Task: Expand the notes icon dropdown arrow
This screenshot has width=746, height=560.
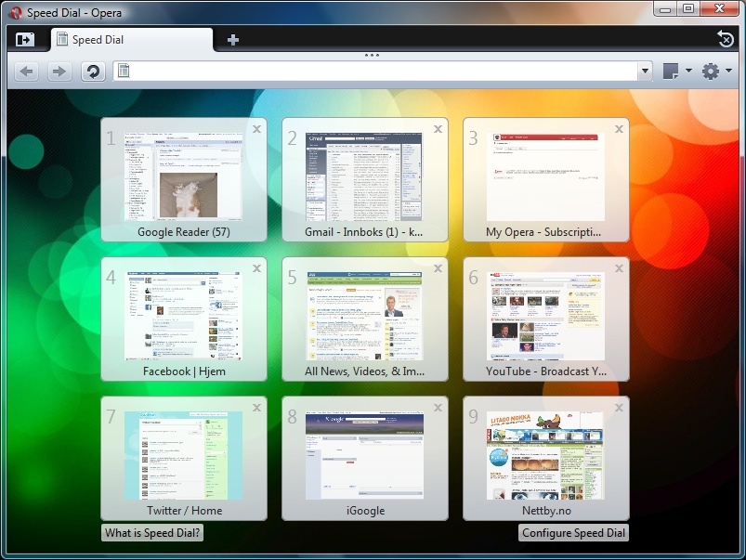Action: click(x=688, y=71)
